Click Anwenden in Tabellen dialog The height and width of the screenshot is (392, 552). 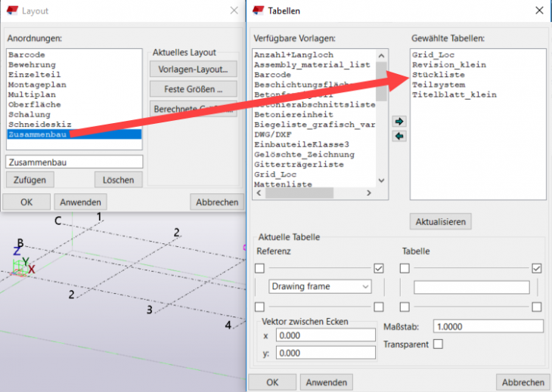(x=327, y=382)
